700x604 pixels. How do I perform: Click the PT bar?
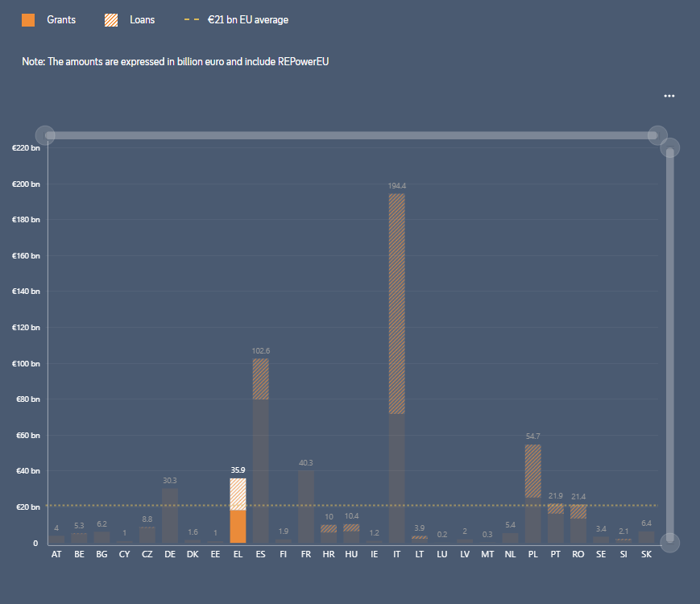coord(555,523)
